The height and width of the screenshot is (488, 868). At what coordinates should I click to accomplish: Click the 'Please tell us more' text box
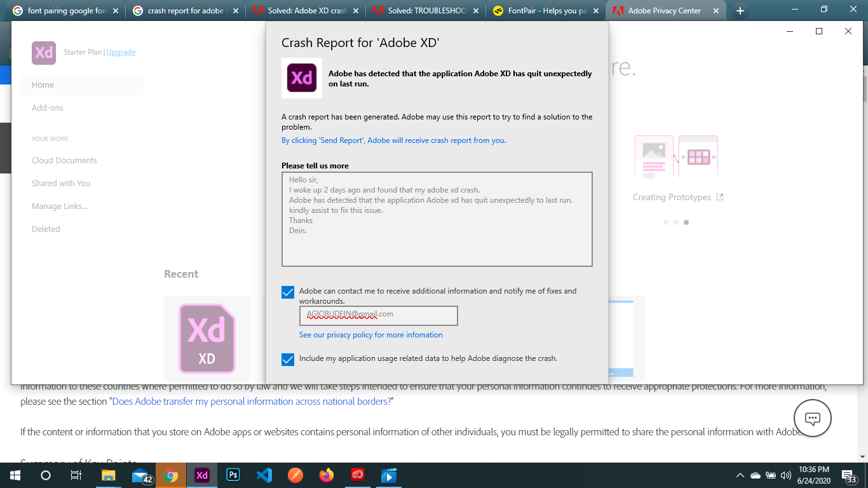pos(437,219)
